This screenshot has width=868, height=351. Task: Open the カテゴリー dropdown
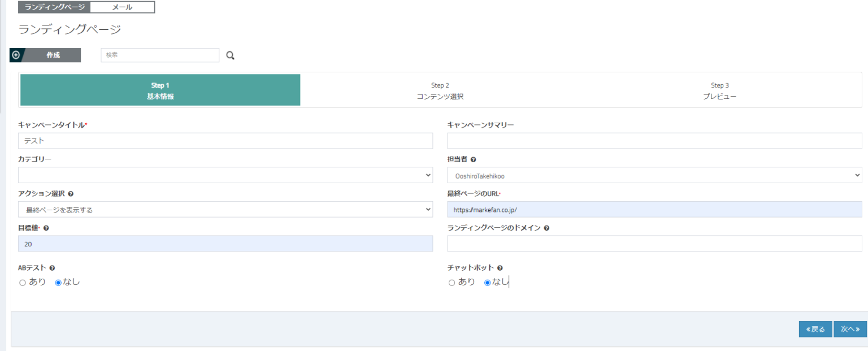click(x=225, y=175)
